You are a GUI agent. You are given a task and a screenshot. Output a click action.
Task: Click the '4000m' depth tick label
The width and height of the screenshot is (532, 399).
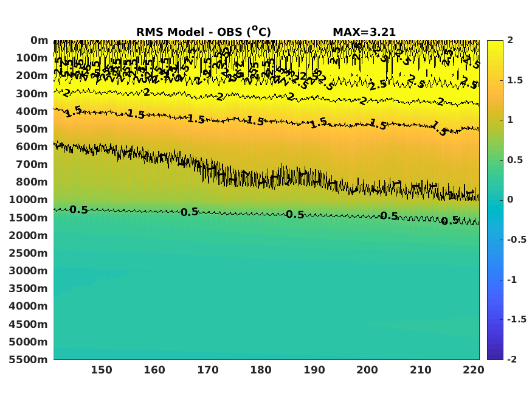[29, 306]
